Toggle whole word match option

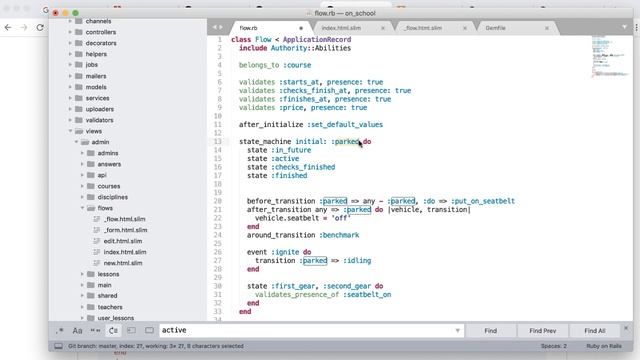[x=95, y=331]
